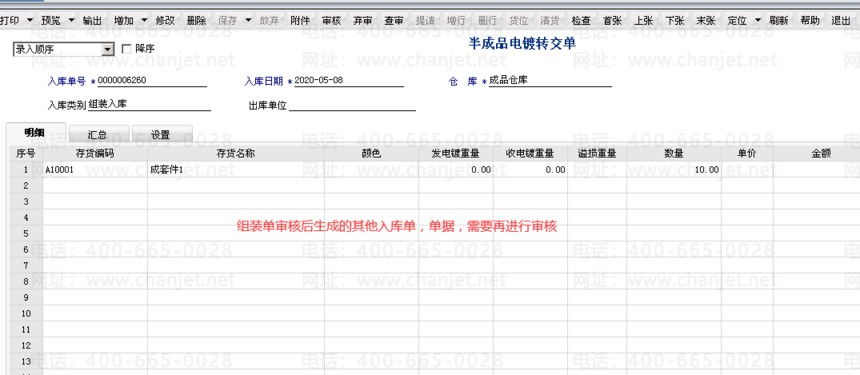Image resolution: width=860 pixels, height=375 pixels.
Task: Expand the 定位 dropdown arrow
Action: pyautogui.click(x=758, y=21)
